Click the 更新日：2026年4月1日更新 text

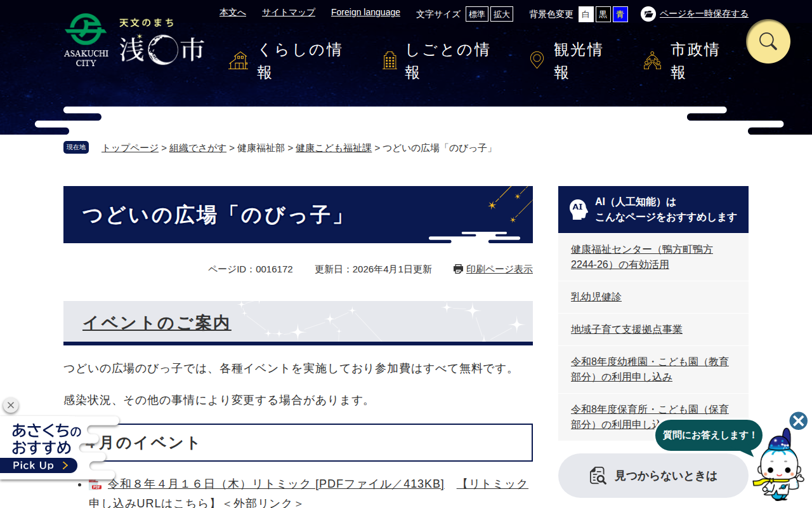pos(373,269)
